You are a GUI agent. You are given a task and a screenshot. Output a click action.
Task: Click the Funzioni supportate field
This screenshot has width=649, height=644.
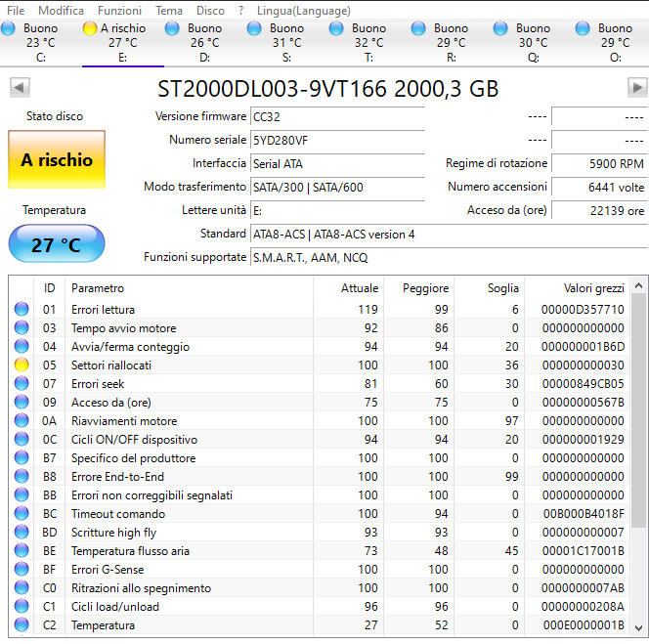pos(449,258)
